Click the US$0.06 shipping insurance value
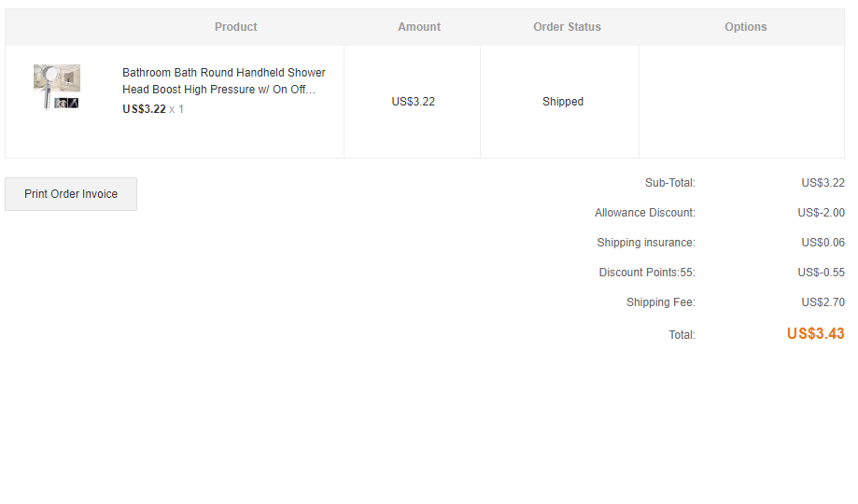The width and height of the screenshot is (858, 504). [x=823, y=243]
